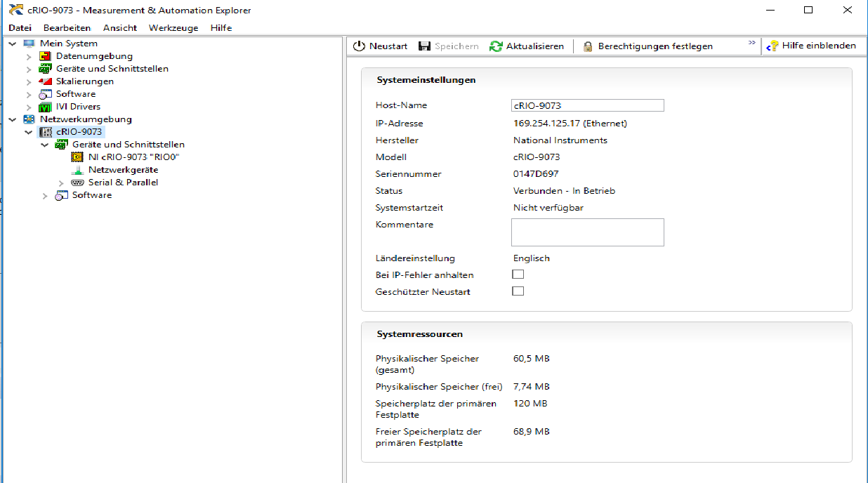
Task: Click the Geräte und Schnittstellen icon under cRIO-9073
Action: (x=61, y=145)
